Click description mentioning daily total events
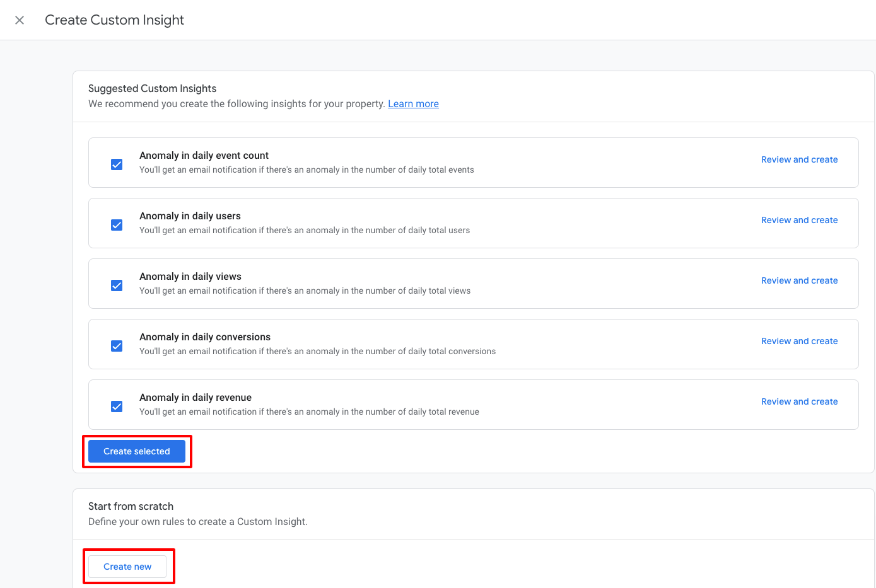876x588 pixels. [x=307, y=170]
